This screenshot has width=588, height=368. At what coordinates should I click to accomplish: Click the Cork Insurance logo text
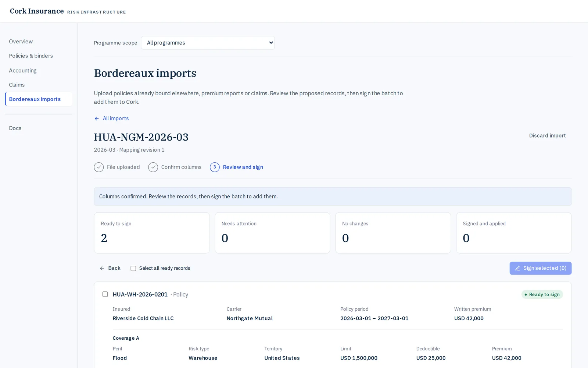[37, 11]
